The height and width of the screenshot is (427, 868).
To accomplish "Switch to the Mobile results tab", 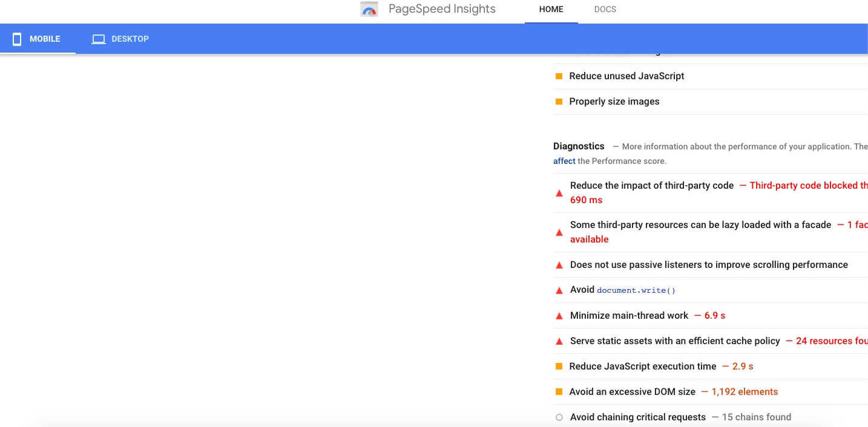I will pyautogui.click(x=38, y=39).
